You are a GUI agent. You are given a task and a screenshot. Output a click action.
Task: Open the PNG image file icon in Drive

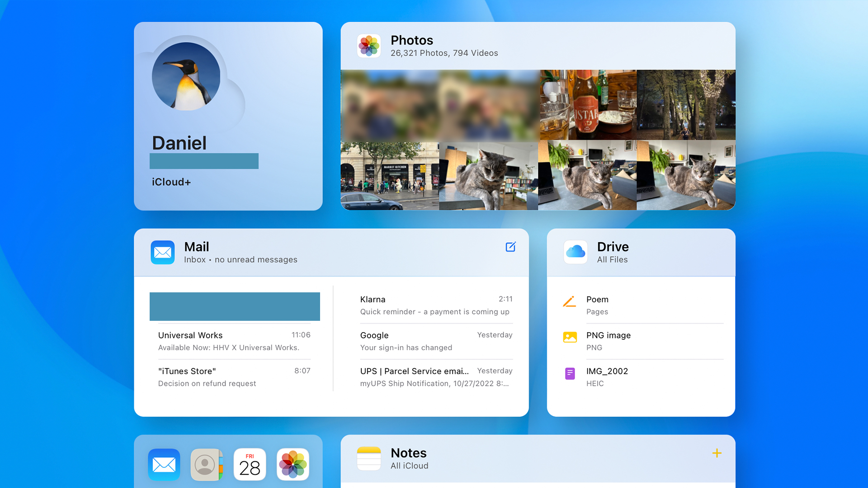570,337
